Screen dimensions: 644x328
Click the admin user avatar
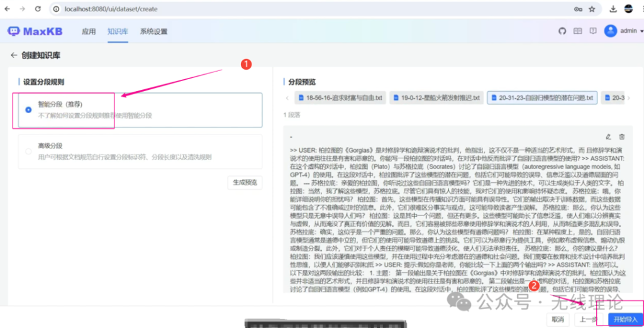tap(610, 31)
